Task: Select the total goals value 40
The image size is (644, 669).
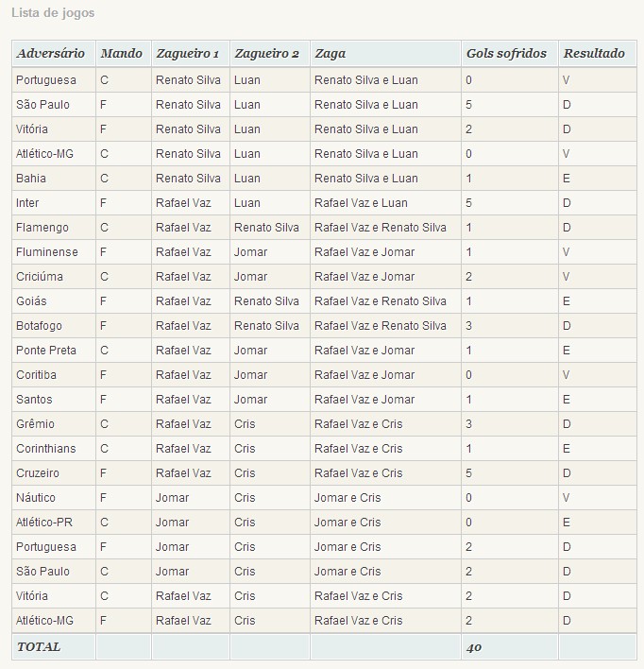Action: click(474, 647)
